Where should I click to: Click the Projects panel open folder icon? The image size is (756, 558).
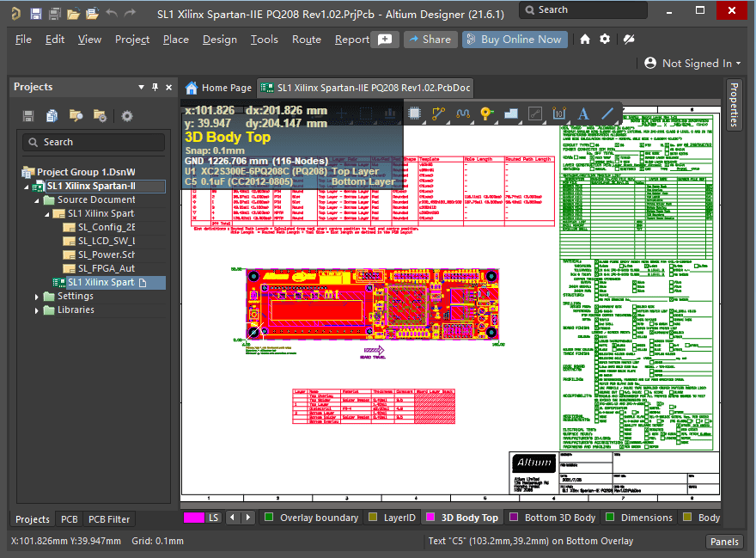point(76,116)
